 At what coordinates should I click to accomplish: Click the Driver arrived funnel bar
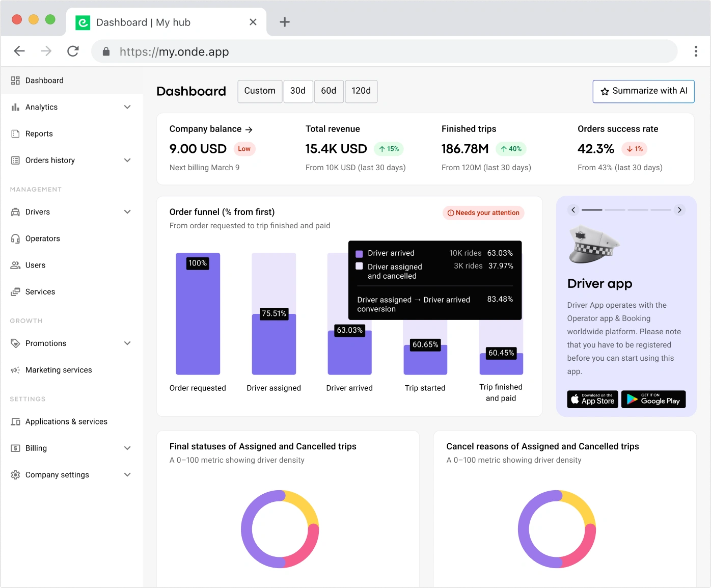point(349,352)
